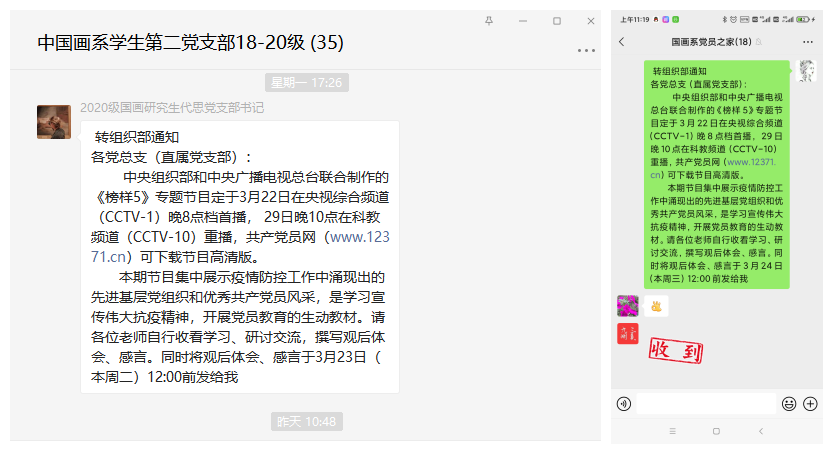Tap the sketch portrait avatar beside green message

[x=806, y=70]
